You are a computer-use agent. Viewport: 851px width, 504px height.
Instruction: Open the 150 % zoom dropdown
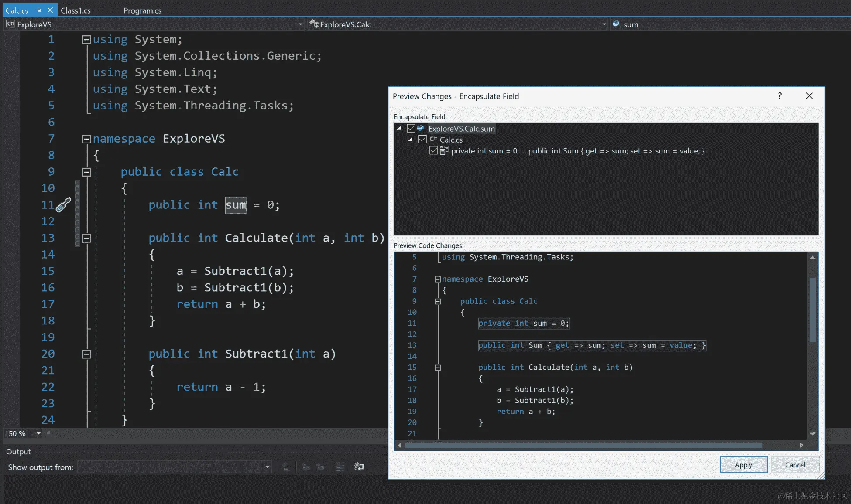tap(38, 433)
